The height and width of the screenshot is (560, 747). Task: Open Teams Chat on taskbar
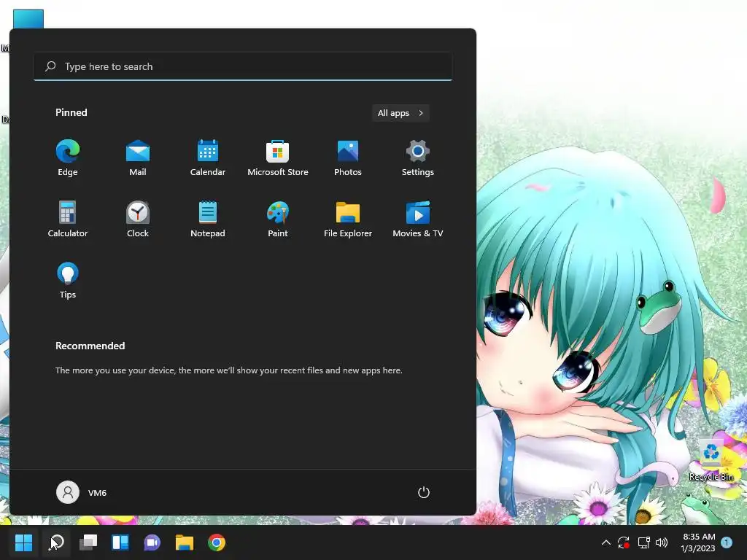pos(152,542)
